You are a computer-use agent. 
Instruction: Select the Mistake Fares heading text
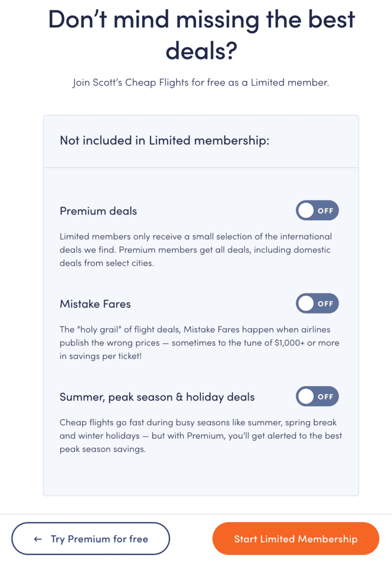click(95, 304)
